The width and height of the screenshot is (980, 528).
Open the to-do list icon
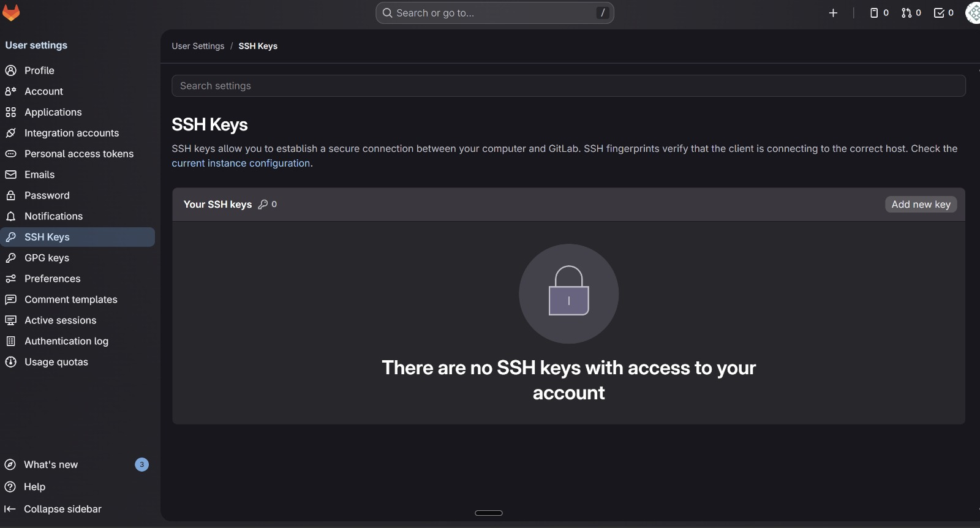[x=943, y=13]
